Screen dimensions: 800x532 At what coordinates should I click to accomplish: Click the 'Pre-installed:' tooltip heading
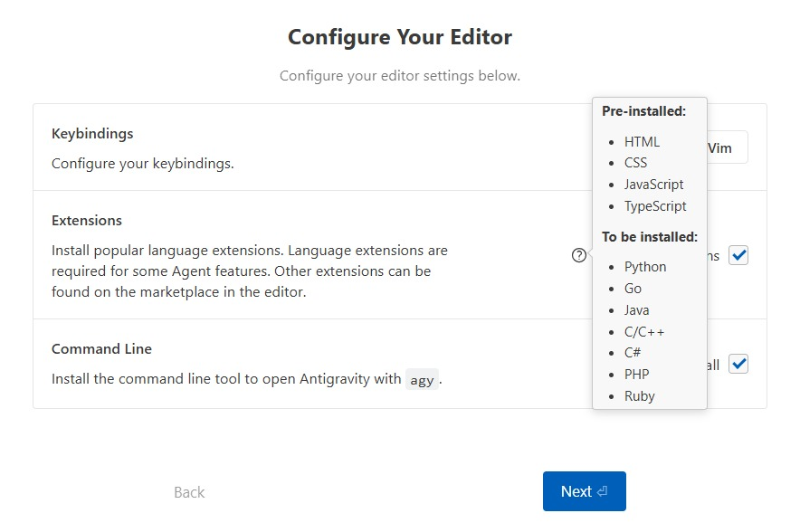pos(643,111)
